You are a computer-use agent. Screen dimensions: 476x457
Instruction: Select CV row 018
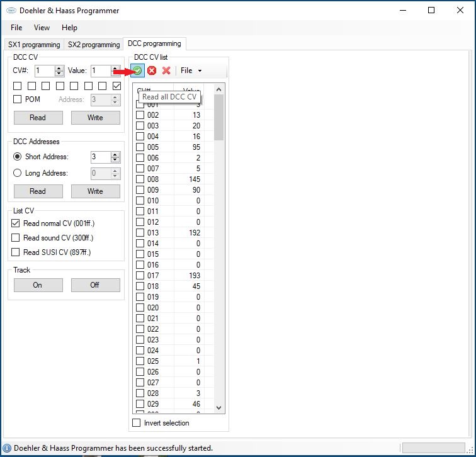click(174, 286)
